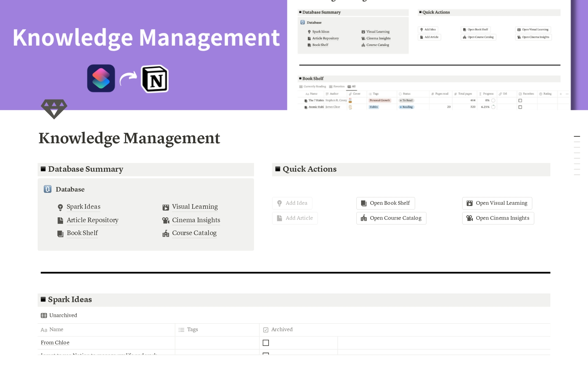Click the Cinema Insights camera icon
This screenshot has width=588, height=367.
point(166,220)
